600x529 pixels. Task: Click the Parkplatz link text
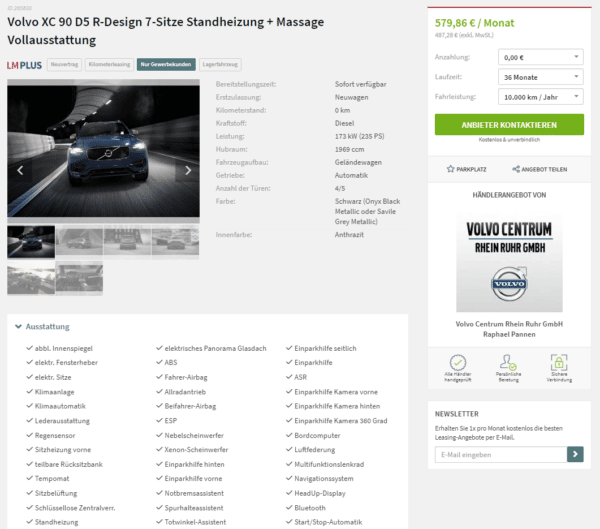pos(471,169)
